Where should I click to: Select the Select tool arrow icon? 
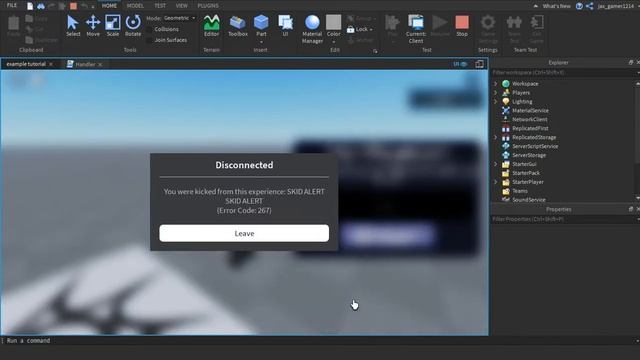[x=73, y=23]
